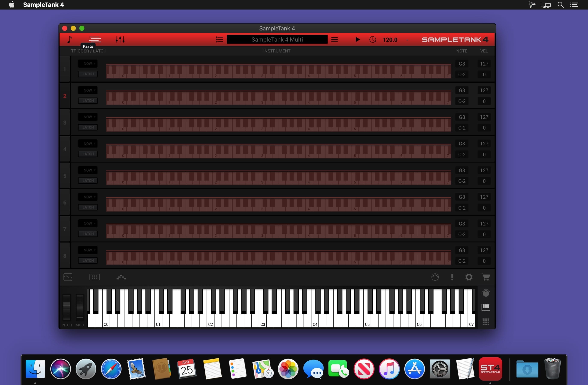The image size is (588, 385).
Task: Click the PITCH wheel
Action: pos(66,307)
